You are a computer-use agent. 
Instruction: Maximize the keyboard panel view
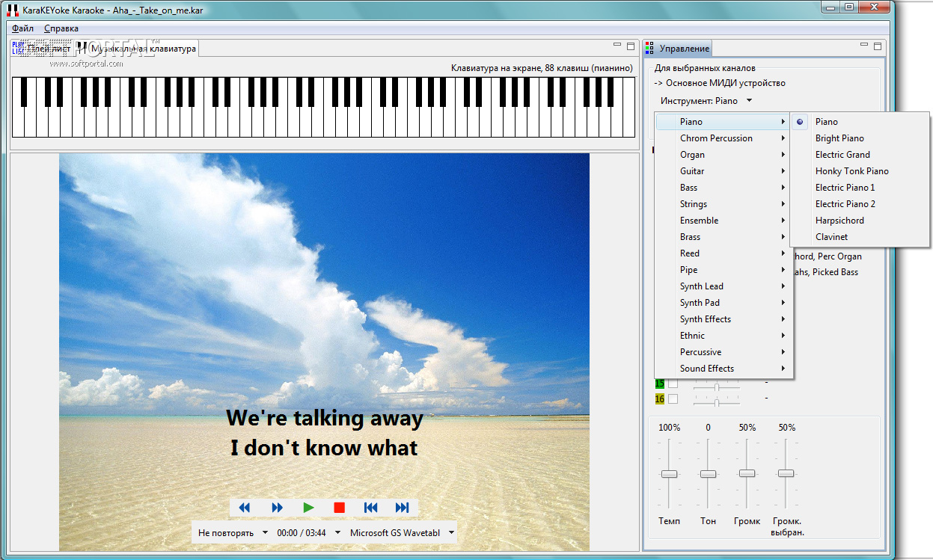pos(631,46)
